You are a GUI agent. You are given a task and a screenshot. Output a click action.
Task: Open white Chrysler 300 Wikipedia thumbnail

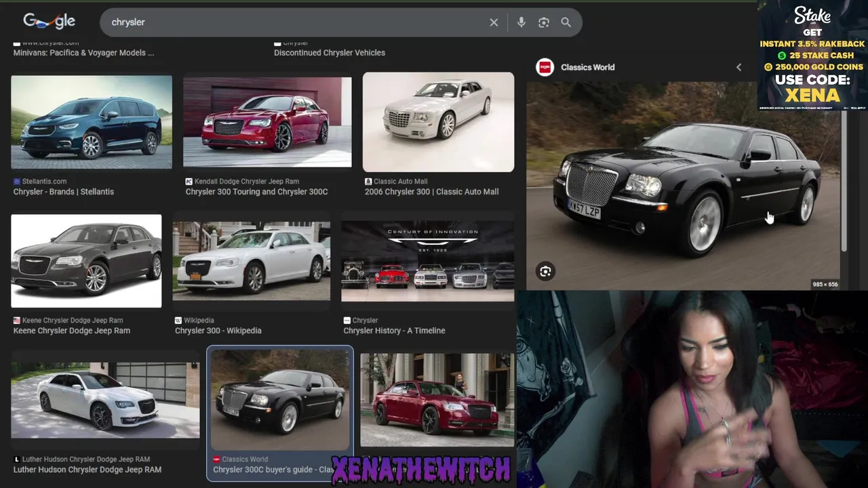click(x=251, y=260)
